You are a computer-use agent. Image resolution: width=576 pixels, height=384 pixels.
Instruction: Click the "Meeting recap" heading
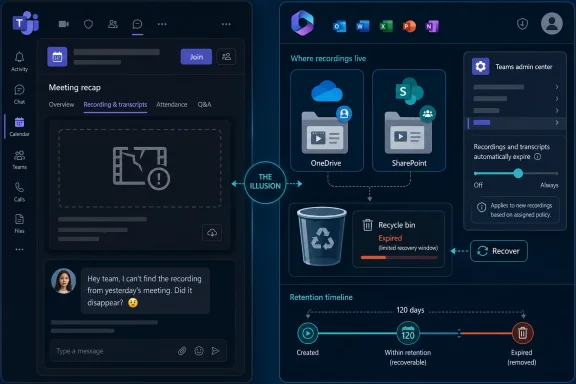coord(75,87)
